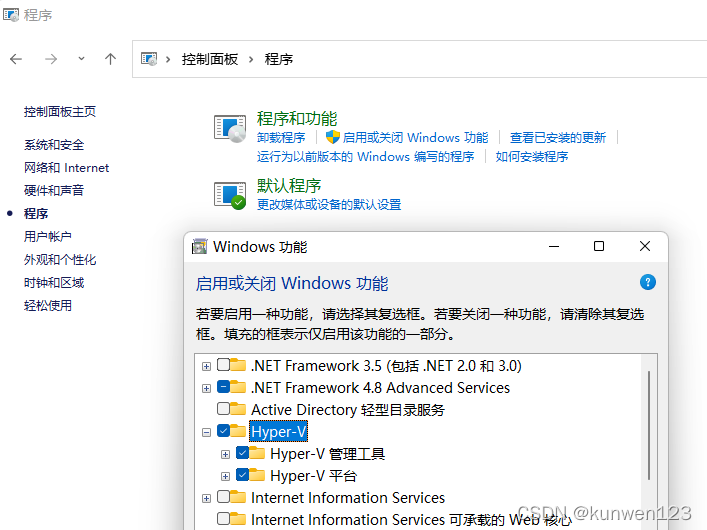Screen dimensions: 707x530
Task: Select 控制面板 in the address bar
Action: tap(210, 59)
